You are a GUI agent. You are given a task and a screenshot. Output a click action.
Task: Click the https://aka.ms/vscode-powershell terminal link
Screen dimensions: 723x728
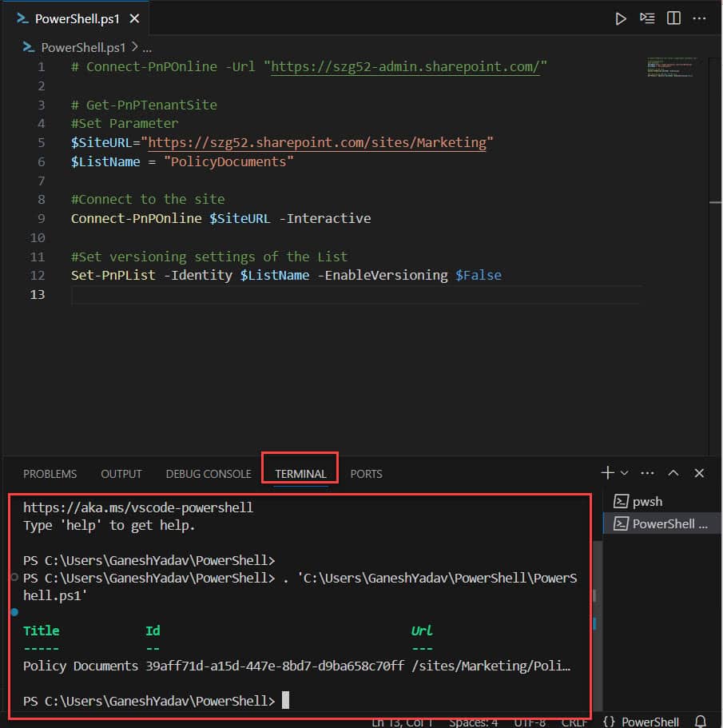click(x=138, y=507)
